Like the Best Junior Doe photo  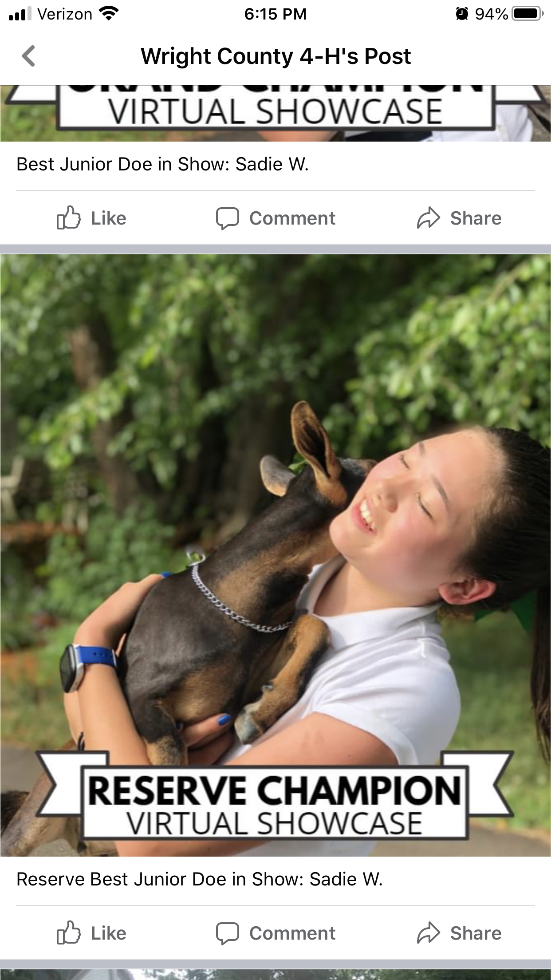pyautogui.click(x=91, y=218)
